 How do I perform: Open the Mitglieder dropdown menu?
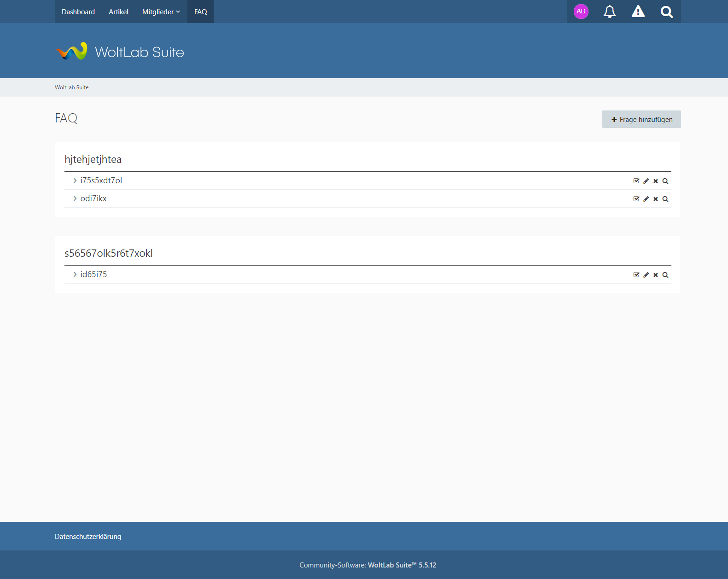tap(161, 12)
